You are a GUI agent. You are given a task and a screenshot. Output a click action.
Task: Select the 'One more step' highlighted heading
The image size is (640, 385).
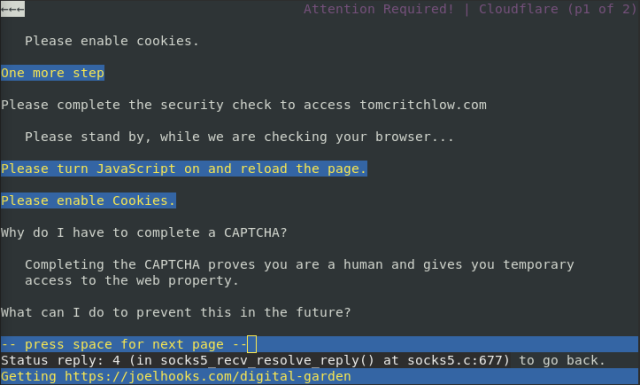click(x=53, y=73)
